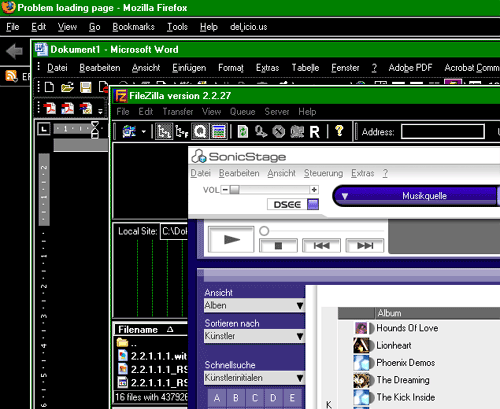Screen dimensions: 500x409
Task: Open the Adobe PDF menu in Word
Action: 410,68
